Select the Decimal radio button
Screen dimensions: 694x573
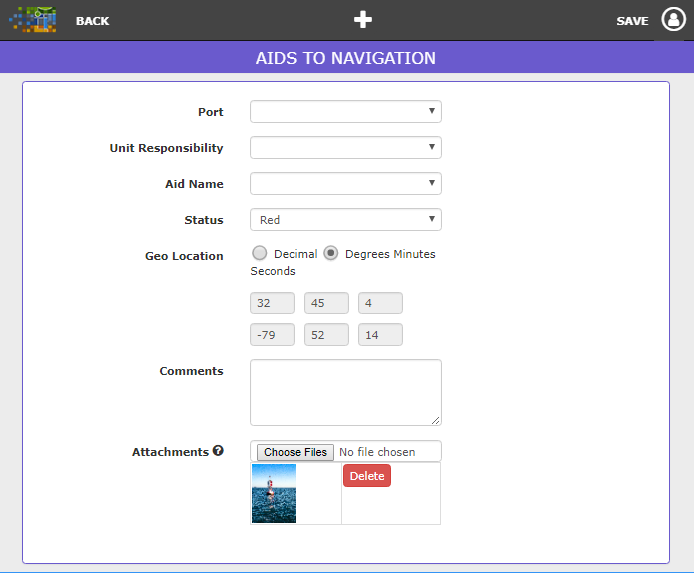[x=259, y=253]
